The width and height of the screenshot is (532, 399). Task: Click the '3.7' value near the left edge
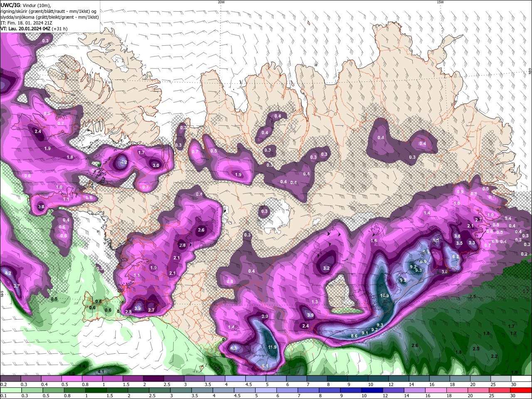(x=17, y=286)
